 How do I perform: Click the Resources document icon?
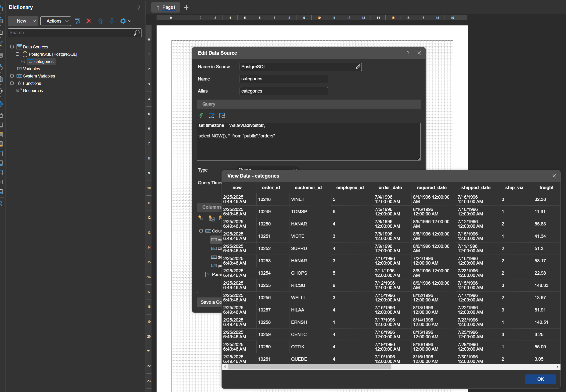coord(19,90)
